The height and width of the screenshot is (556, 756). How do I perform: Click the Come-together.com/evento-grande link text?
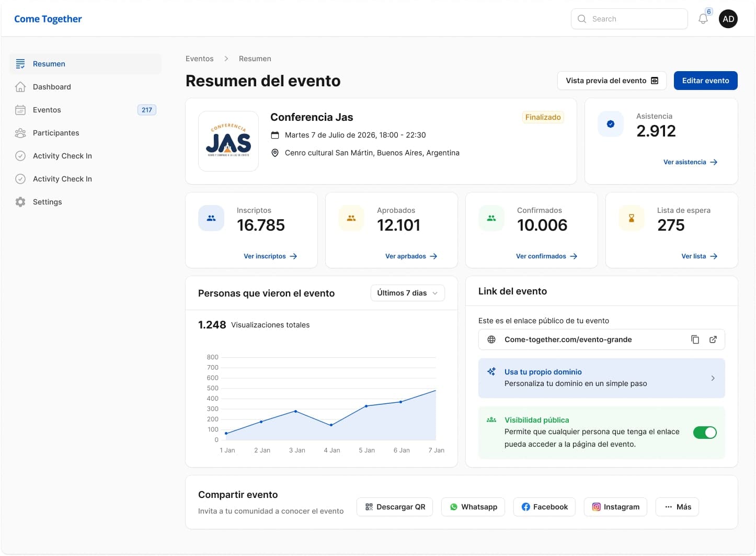tap(568, 339)
